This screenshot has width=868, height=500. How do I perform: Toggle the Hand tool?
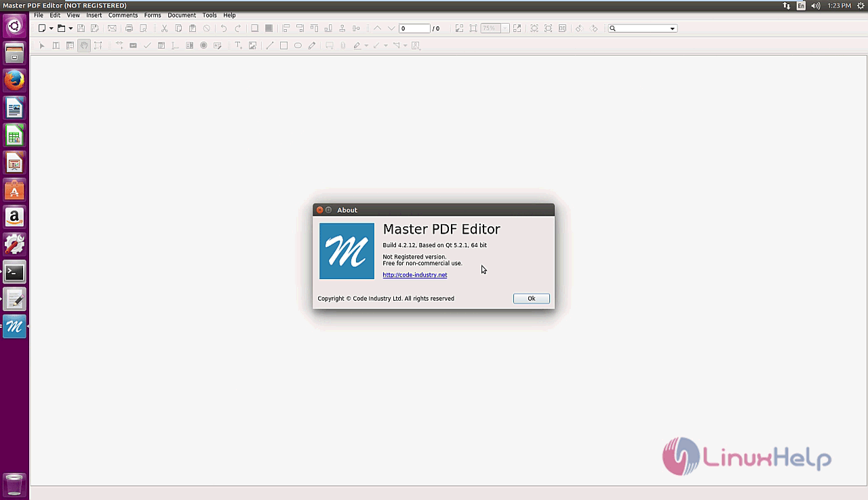(84, 45)
